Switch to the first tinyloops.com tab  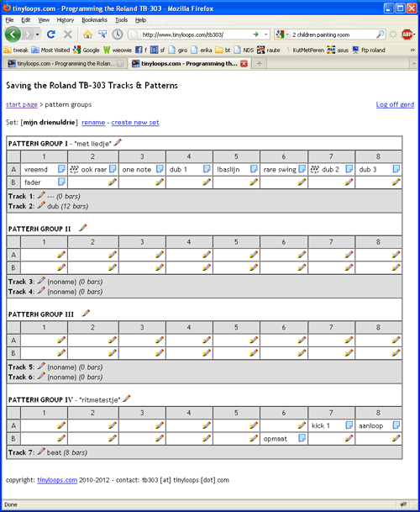[66, 63]
